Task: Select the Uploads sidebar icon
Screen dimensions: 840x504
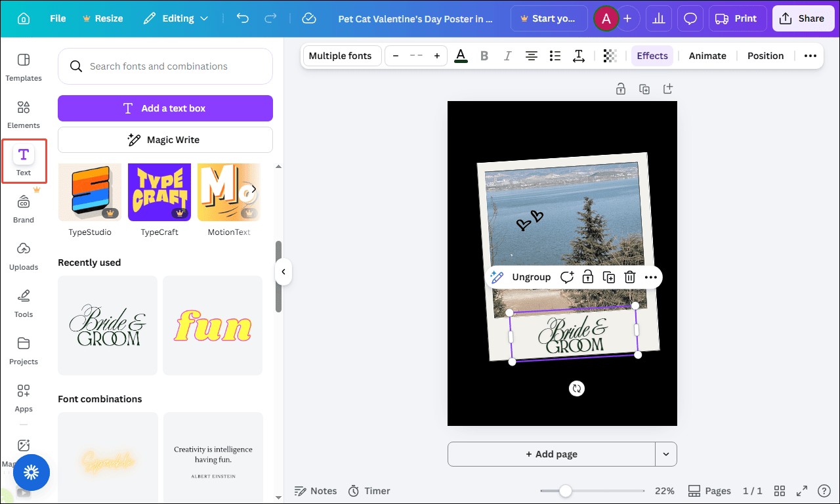Action: 24,255
